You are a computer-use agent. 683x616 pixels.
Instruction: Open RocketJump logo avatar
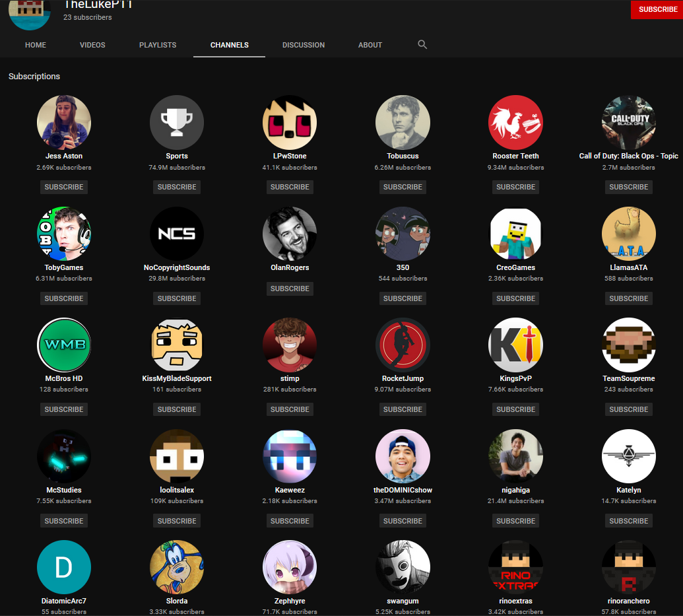(x=403, y=345)
